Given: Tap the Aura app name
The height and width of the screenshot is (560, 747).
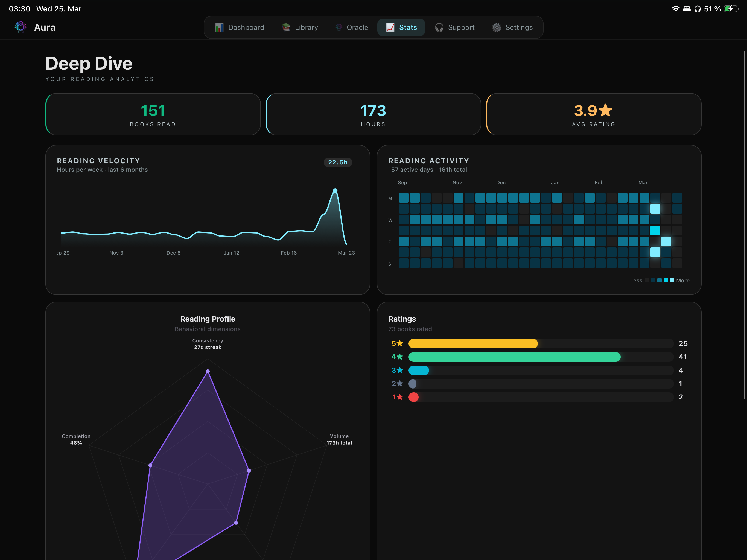Looking at the screenshot, I should tap(45, 27).
